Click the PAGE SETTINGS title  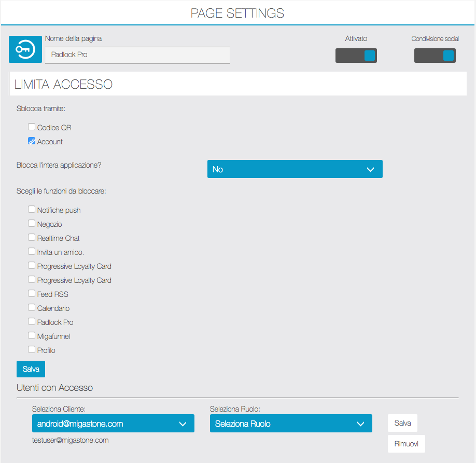pos(237,13)
